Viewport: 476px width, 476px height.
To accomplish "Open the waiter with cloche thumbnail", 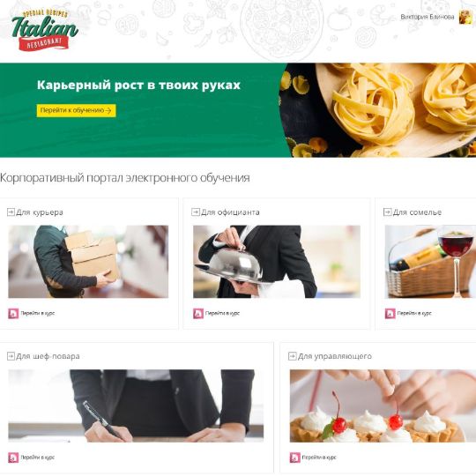I will pyautogui.click(x=277, y=262).
